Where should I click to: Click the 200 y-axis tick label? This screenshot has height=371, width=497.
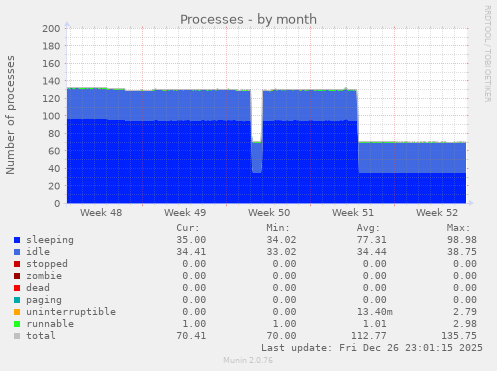(x=51, y=29)
